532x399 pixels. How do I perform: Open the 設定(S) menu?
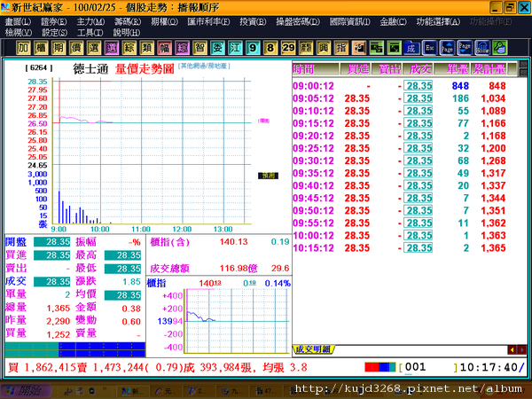pos(55,33)
